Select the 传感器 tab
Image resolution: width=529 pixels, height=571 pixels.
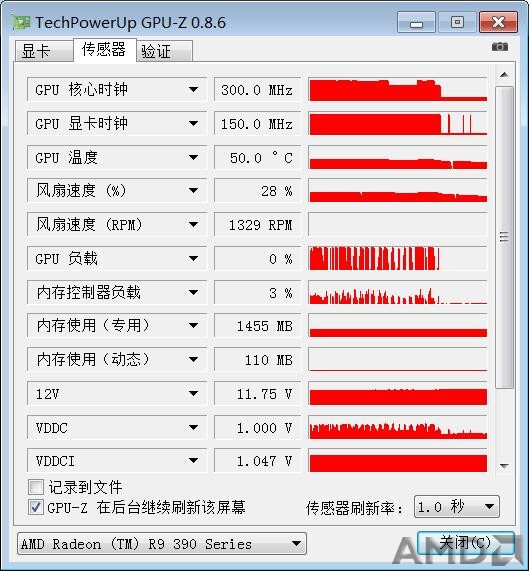(x=104, y=50)
